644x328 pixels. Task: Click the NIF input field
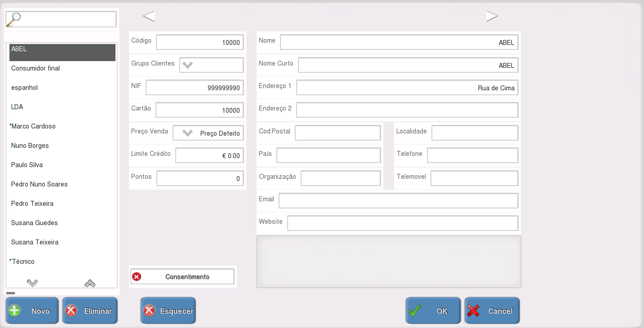click(x=195, y=88)
